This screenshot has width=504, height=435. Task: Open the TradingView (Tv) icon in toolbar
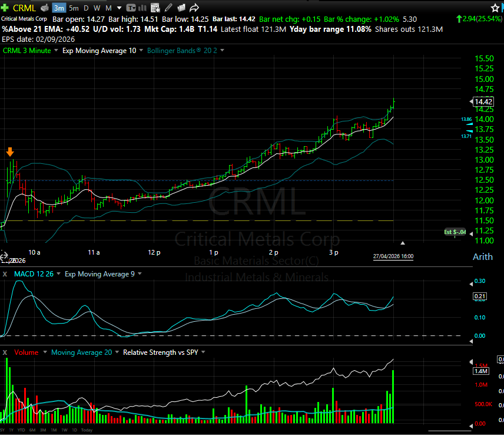[131, 8]
